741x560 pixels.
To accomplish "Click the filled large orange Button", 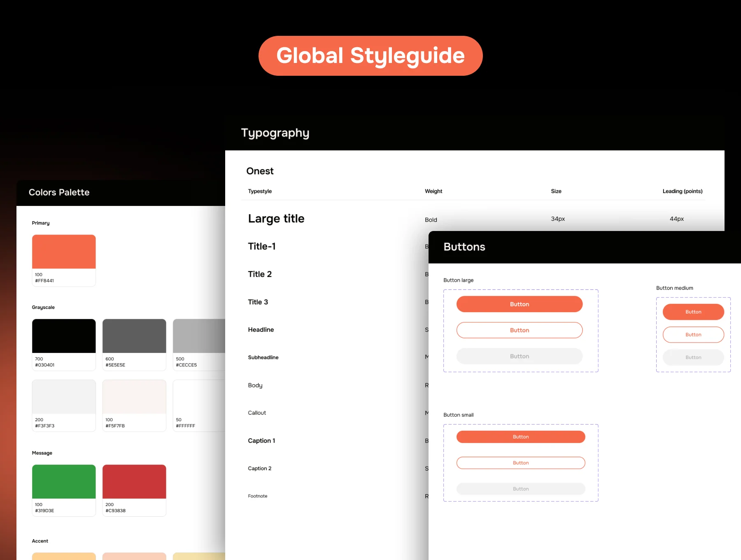I will (x=520, y=304).
